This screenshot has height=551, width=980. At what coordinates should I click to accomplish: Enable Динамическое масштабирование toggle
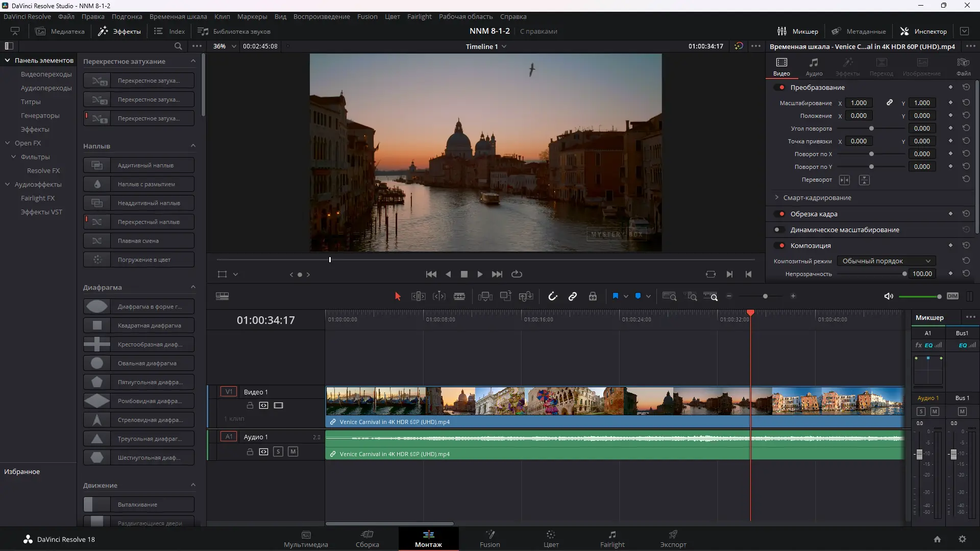click(x=778, y=230)
